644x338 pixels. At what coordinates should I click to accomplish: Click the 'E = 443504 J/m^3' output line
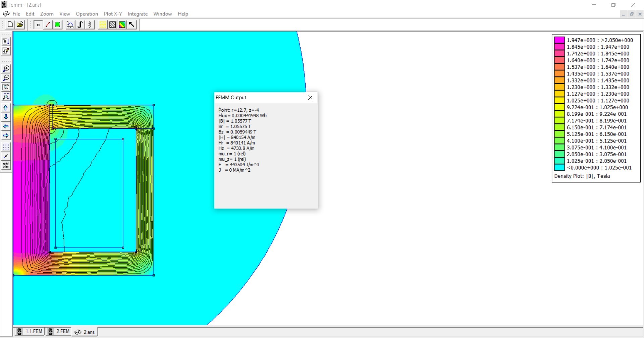click(239, 165)
